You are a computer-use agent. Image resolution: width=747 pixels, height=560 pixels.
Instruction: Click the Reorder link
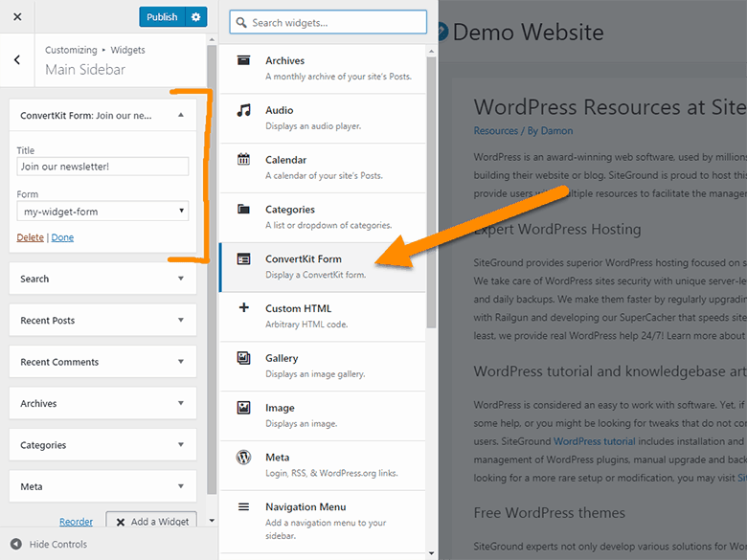(x=77, y=522)
